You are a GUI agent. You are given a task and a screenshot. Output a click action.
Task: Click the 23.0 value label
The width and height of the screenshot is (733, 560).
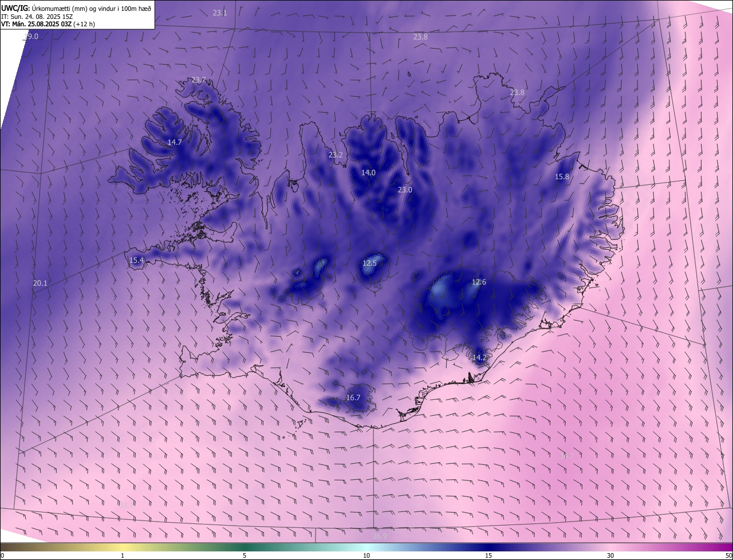click(405, 190)
